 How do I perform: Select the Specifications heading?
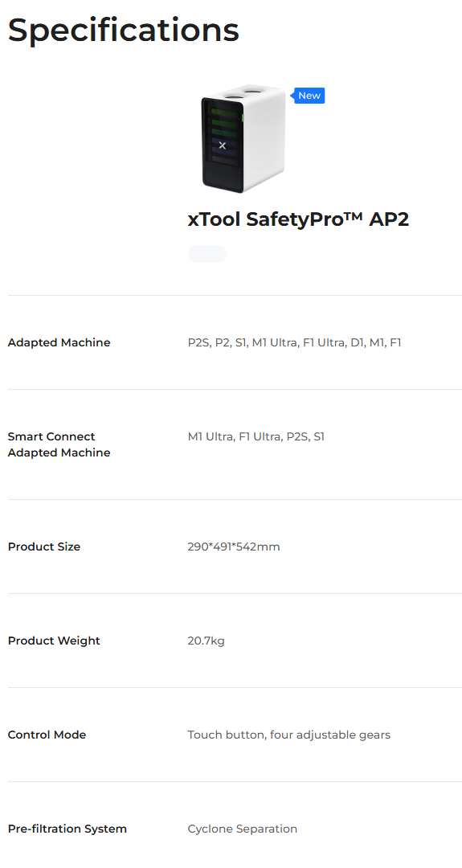(x=124, y=31)
